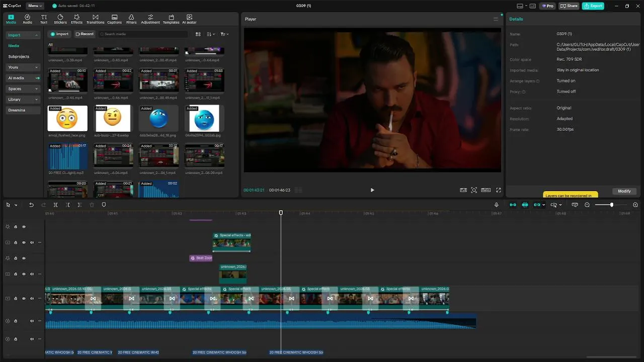This screenshot has height=362, width=644.
Task: Click the preview axis icon
Action: 553,205
